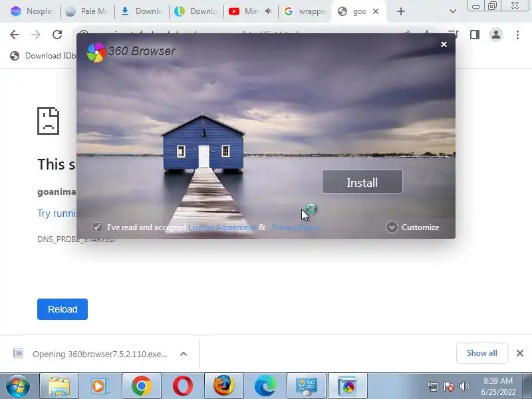Click the blue Reload button
This screenshot has height=399, width=532.
point(63,309)
